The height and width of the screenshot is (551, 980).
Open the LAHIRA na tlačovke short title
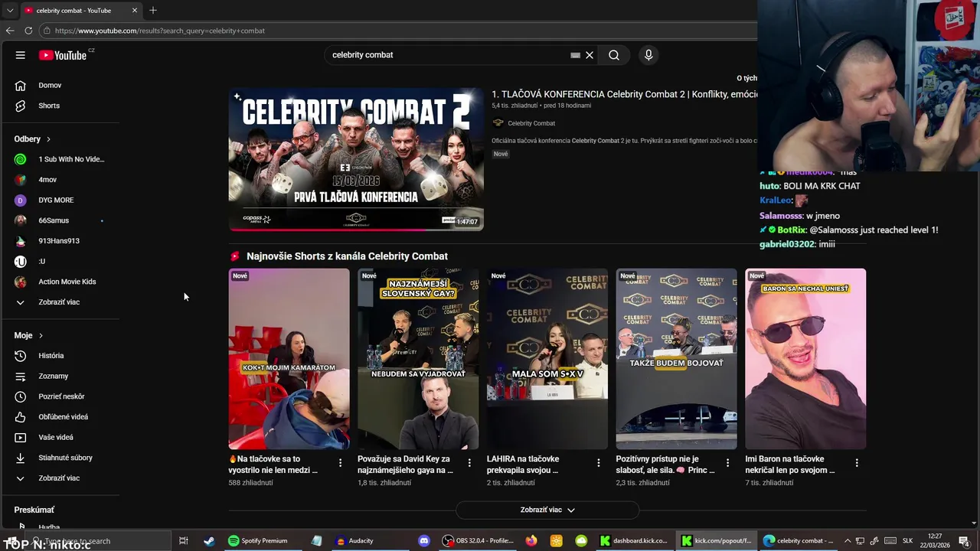point(523,465)
